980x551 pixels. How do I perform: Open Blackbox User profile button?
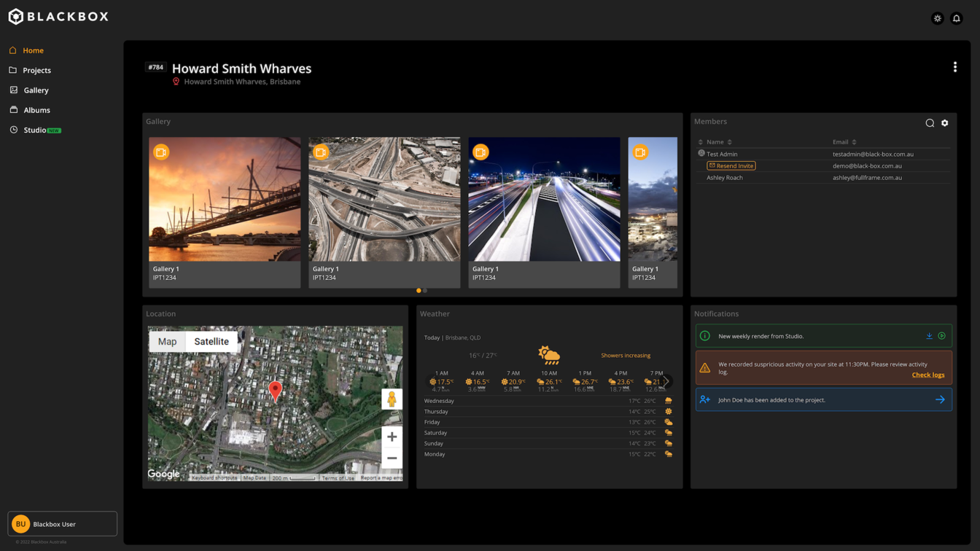tap(62, 524)
